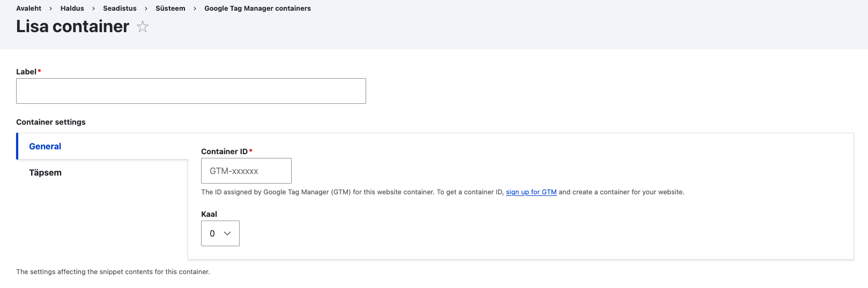Switch to the Täpsem tab

[x=45, y=173]
